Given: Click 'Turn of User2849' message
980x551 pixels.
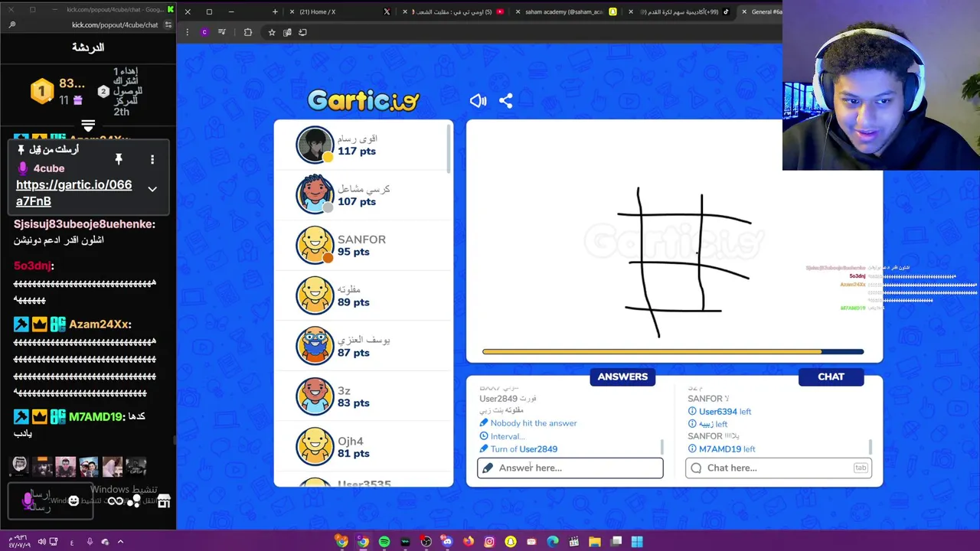Looking at the screenshot, I should [524, 449].
